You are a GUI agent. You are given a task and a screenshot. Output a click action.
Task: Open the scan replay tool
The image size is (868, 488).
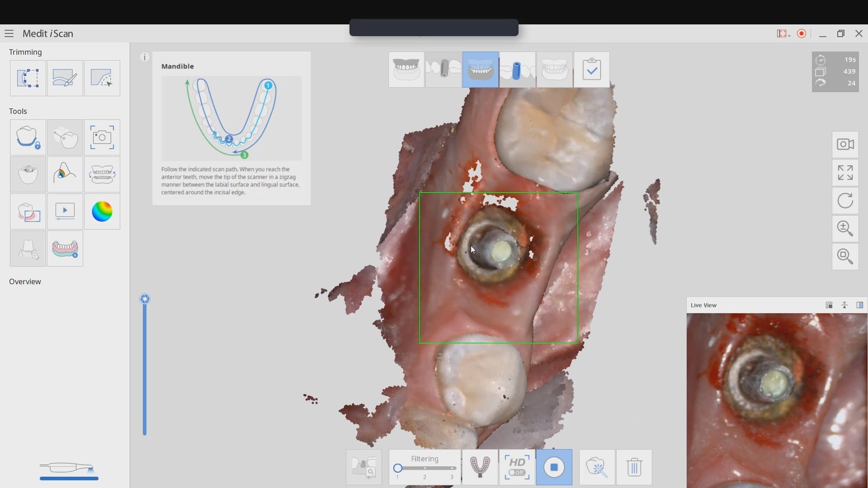(x=65, y=211)
